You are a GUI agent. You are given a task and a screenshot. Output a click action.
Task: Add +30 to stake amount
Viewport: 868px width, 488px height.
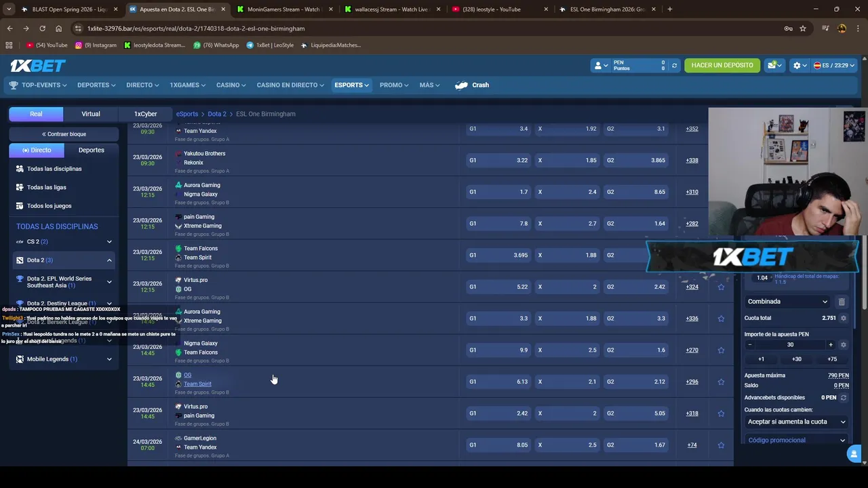[x=797, y=359]
